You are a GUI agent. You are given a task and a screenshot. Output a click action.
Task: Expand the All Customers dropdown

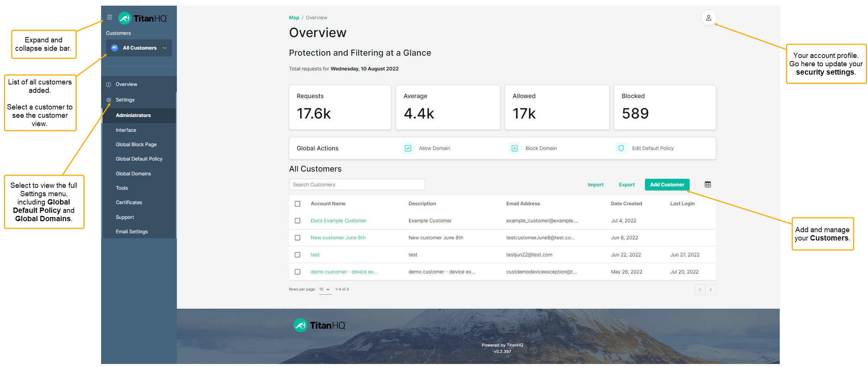[139, 48]
